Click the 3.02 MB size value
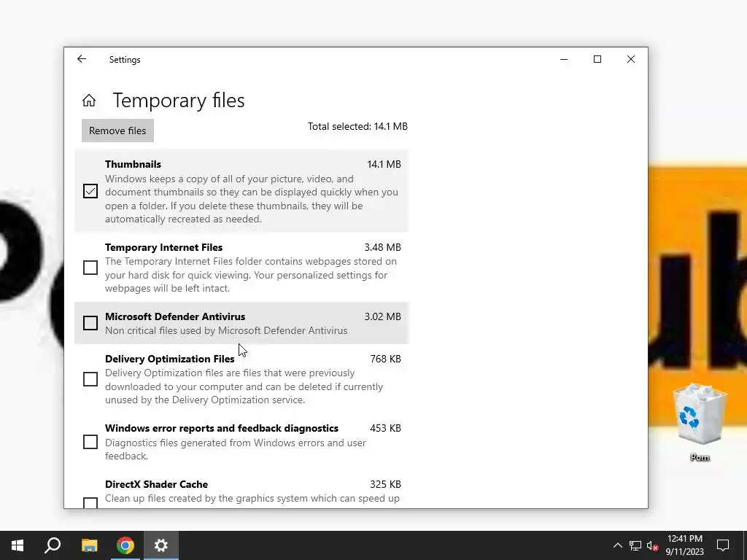 382,316
